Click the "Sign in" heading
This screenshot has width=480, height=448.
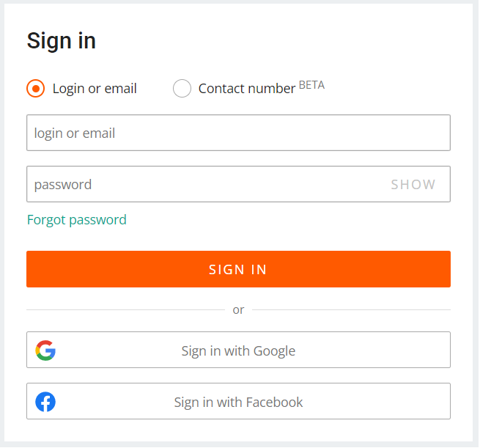(x=62, y=41)
